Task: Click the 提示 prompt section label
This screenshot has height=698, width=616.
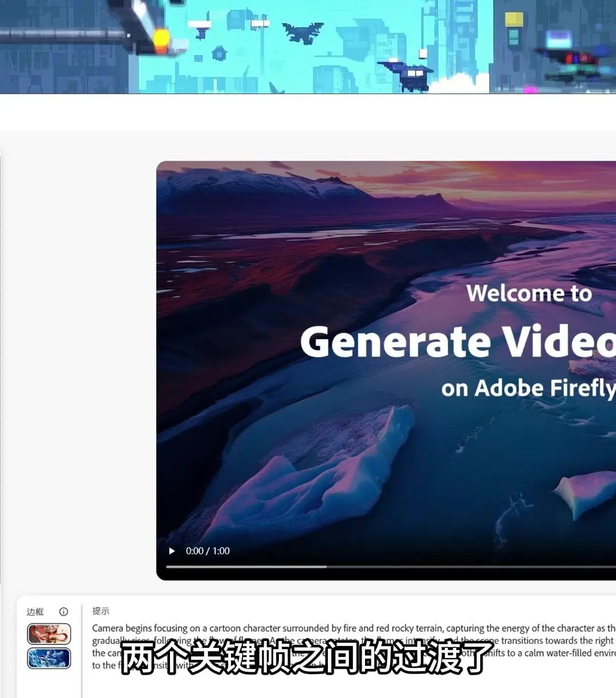Action: click(100, 611)
